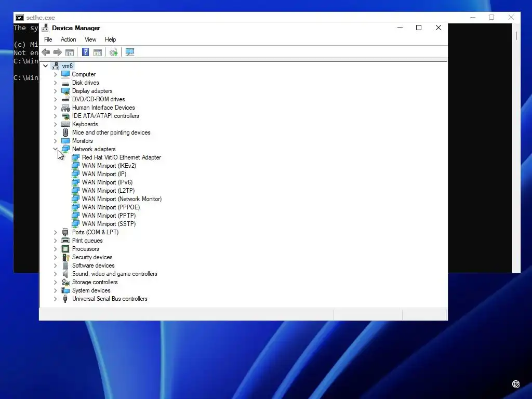532x399 pixels.
Task: Click the Device Manager title bar icon
Action: coord(45,28)
